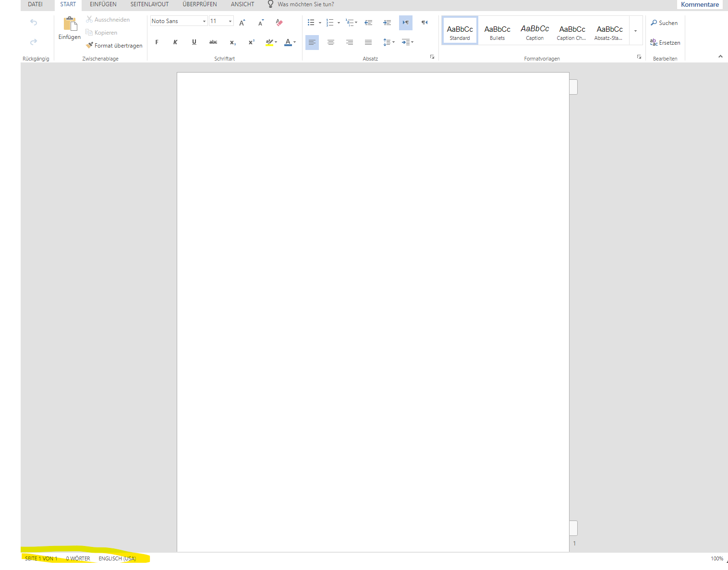The image size is (728, 570).
Task: Align paragraph text to the right
Action: coord(350,42)
